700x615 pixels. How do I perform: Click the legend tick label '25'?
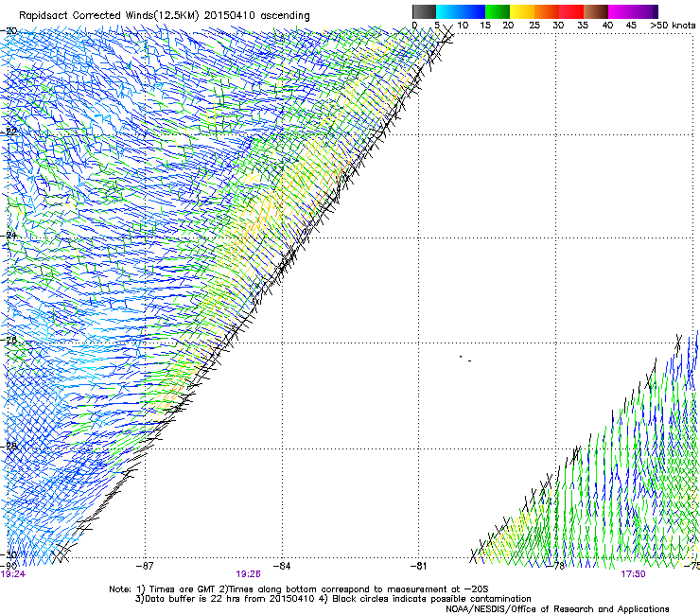(x=534, y=26)
